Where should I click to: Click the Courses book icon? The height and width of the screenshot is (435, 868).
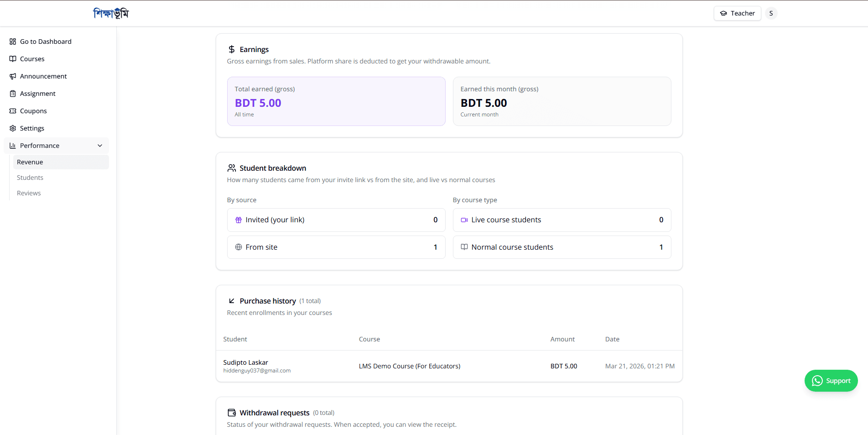point(13,59)
